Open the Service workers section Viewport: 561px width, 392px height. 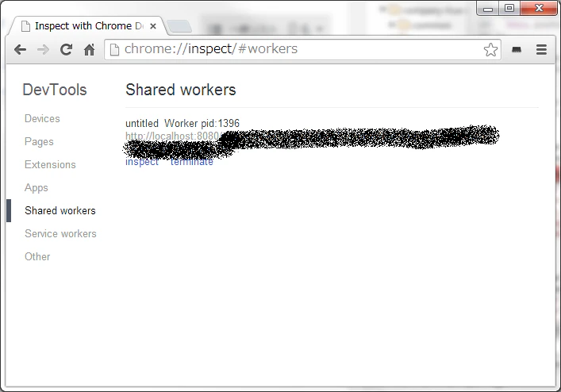(x=60, y=233)
